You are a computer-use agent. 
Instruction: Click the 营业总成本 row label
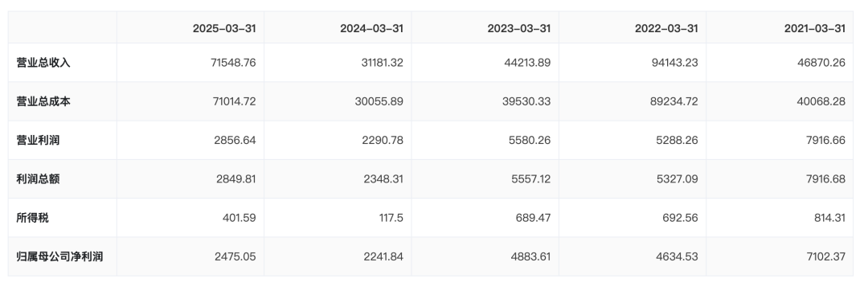click(43, 101)
